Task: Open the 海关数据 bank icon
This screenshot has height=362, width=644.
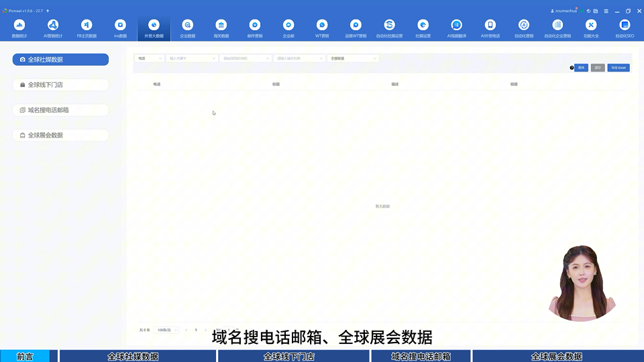Action: [x=221, y=25]
